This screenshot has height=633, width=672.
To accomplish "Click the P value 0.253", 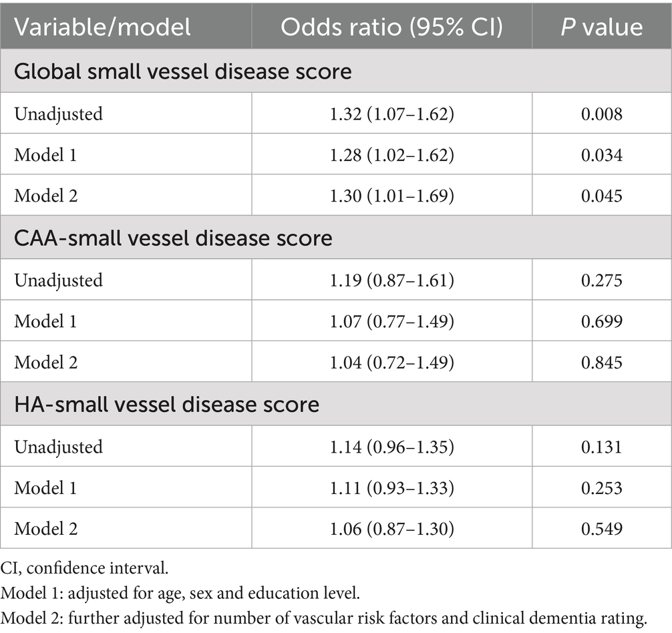I will point(601,488).
